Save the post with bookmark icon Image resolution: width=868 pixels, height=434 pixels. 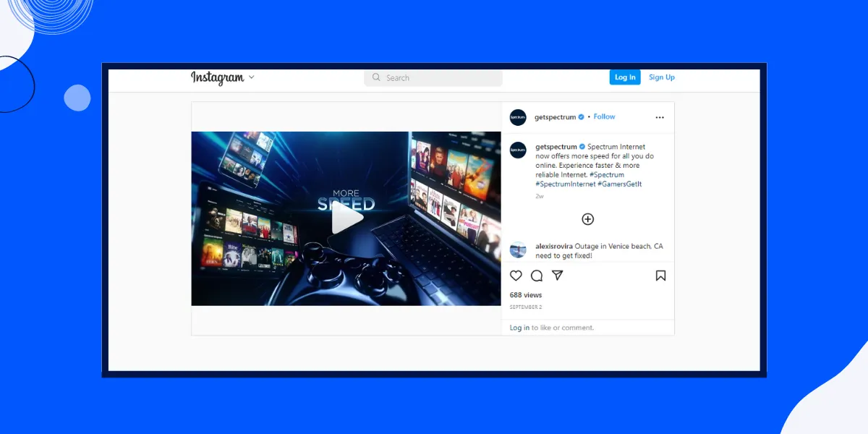pyautogui.click(x=660, y=276)
